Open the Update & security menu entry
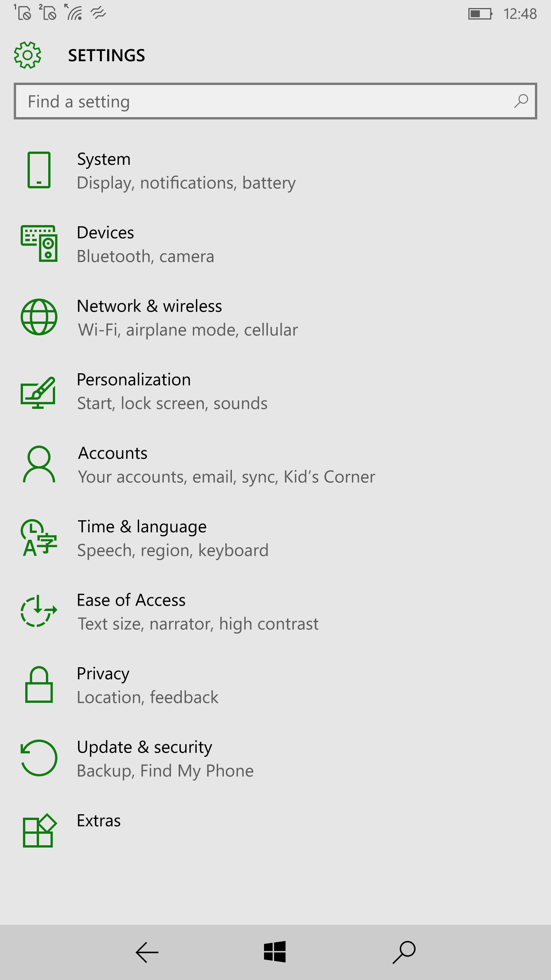 (x=275, y=758)
